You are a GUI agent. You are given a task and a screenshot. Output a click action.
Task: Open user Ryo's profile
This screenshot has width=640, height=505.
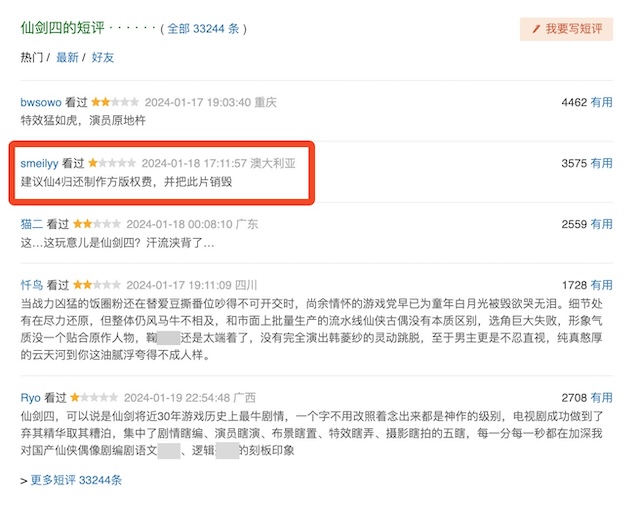point(31,398)
